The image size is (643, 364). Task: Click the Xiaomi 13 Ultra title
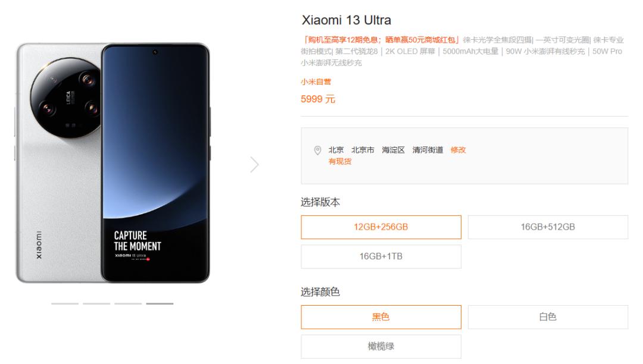coord(347,20)
